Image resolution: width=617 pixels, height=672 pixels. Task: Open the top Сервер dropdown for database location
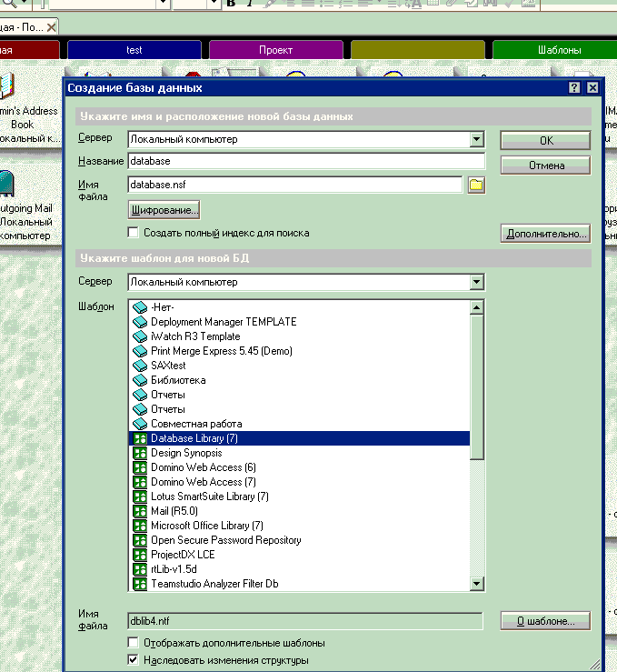click(x=476, y=139)
